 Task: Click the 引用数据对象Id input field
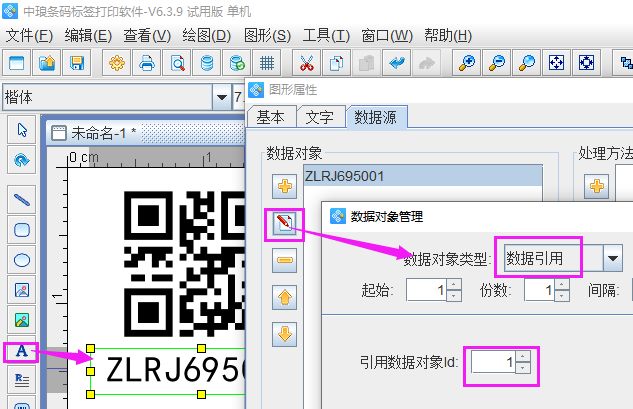[x=494, y=361]
